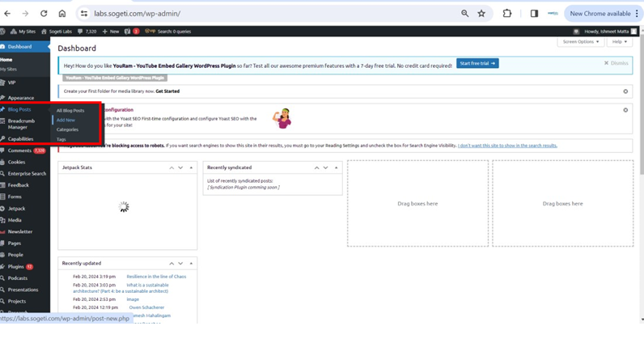View site information icon in address bar

pyautogui.click(x=84, y=14)
